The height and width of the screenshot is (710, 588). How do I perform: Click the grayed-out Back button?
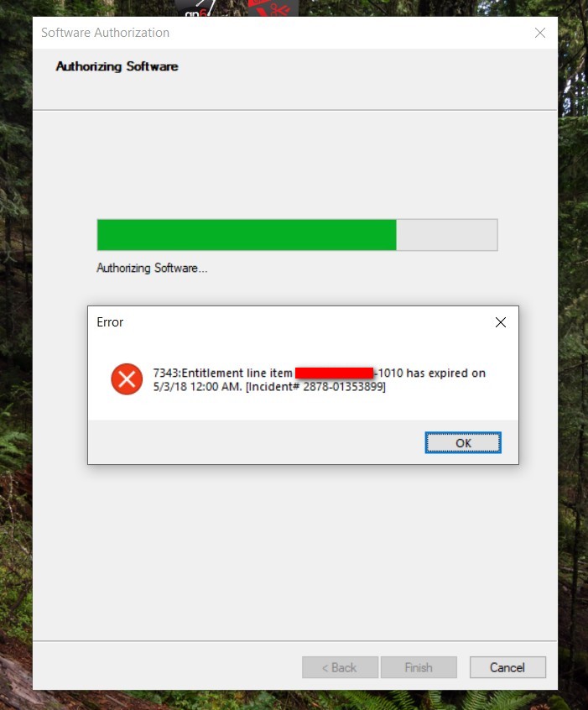(x=340, y=667)
